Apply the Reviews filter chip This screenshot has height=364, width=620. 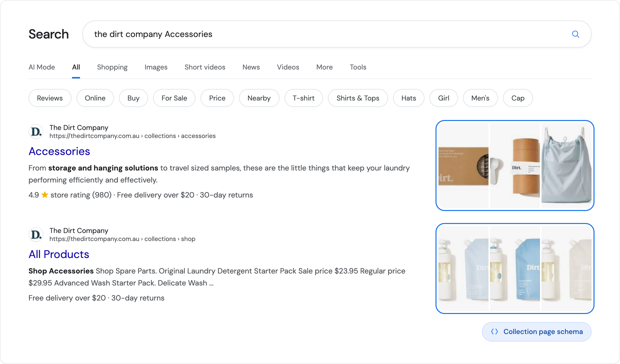pyautogui.click(x=50, y=98)
